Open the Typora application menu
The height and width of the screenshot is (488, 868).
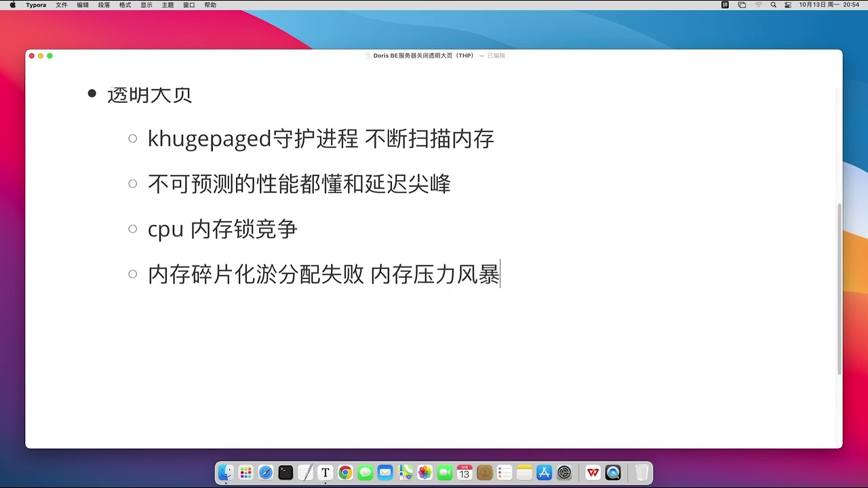click(36, 5)
